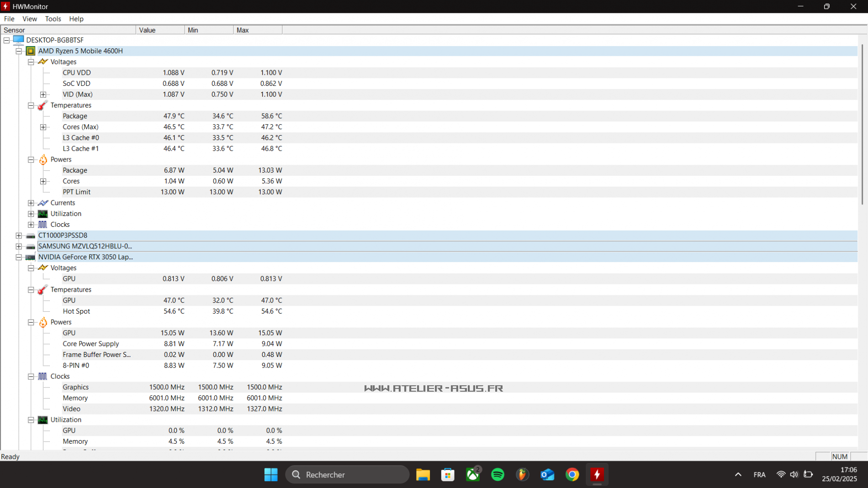
Task: Expand the CPU Clocks group
Action: pos(31,225)
